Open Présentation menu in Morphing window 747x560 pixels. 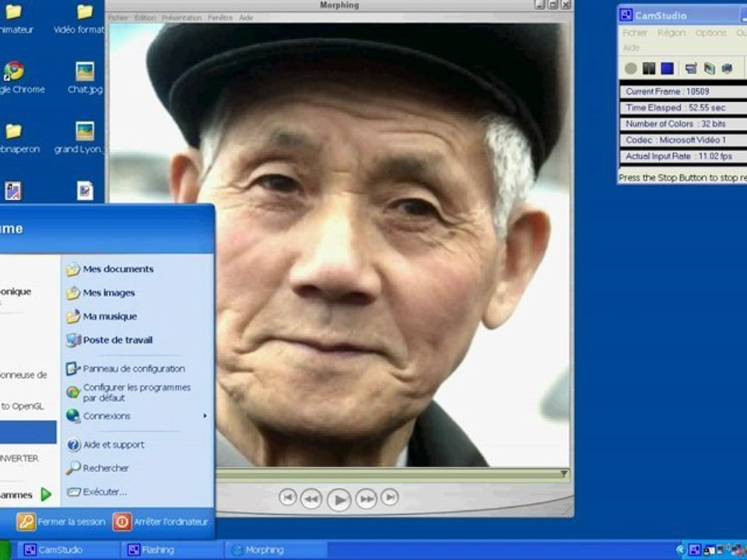click(181, 18)
